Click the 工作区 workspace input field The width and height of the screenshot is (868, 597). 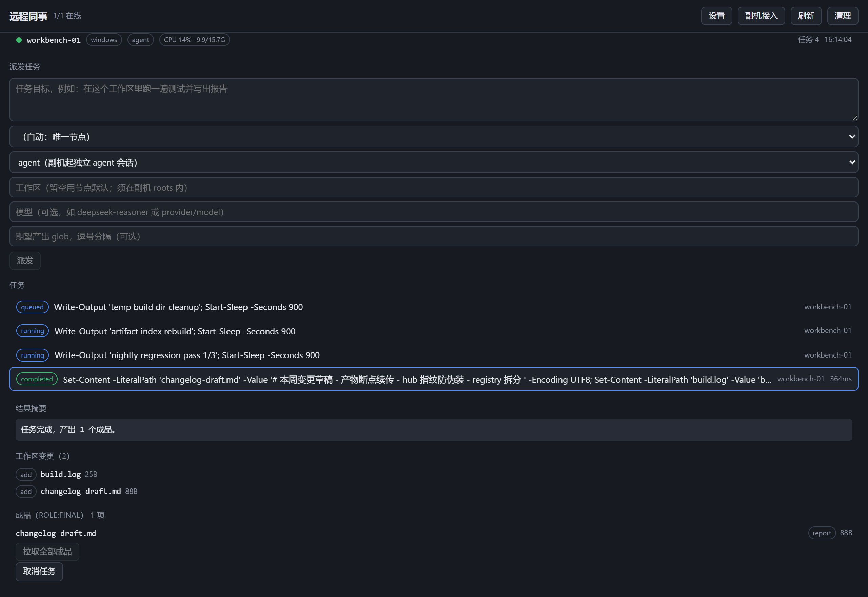(x=434, y=187)
